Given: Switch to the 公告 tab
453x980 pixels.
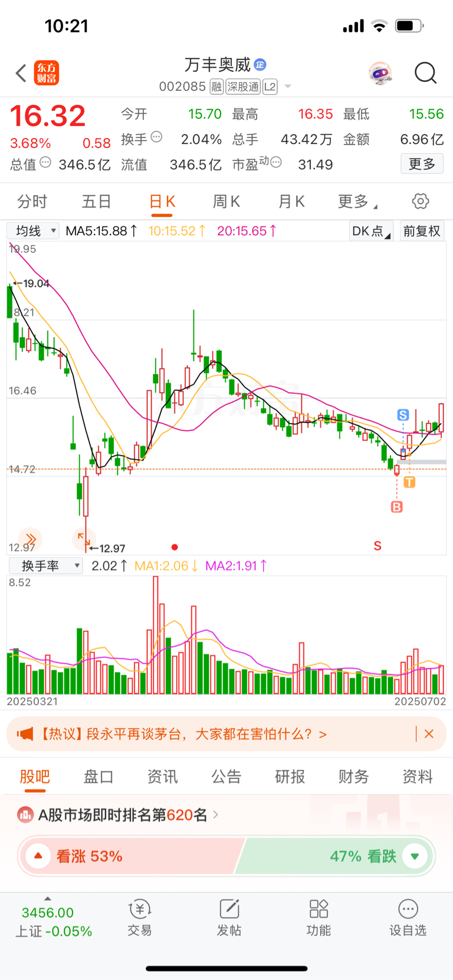Looking at the screenshot, I should pos(226,777).
